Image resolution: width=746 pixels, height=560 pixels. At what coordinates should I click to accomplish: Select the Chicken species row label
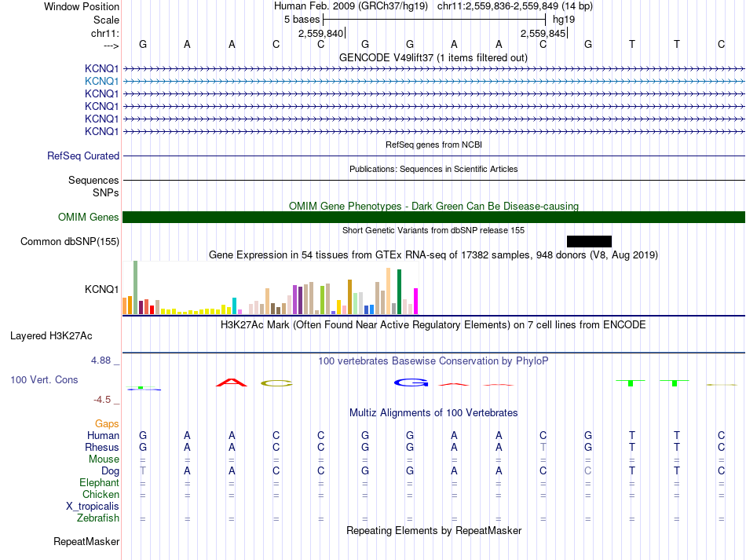101,494
